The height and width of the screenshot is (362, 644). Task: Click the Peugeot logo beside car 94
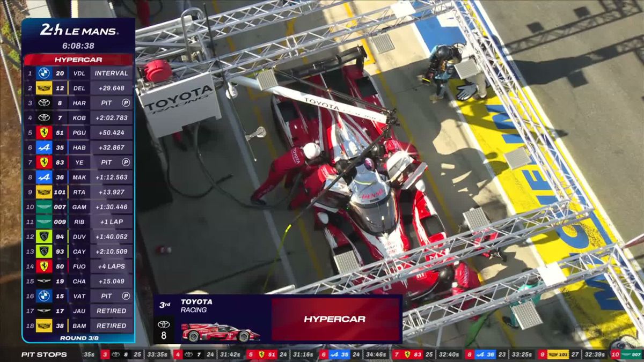pos(44,237)
